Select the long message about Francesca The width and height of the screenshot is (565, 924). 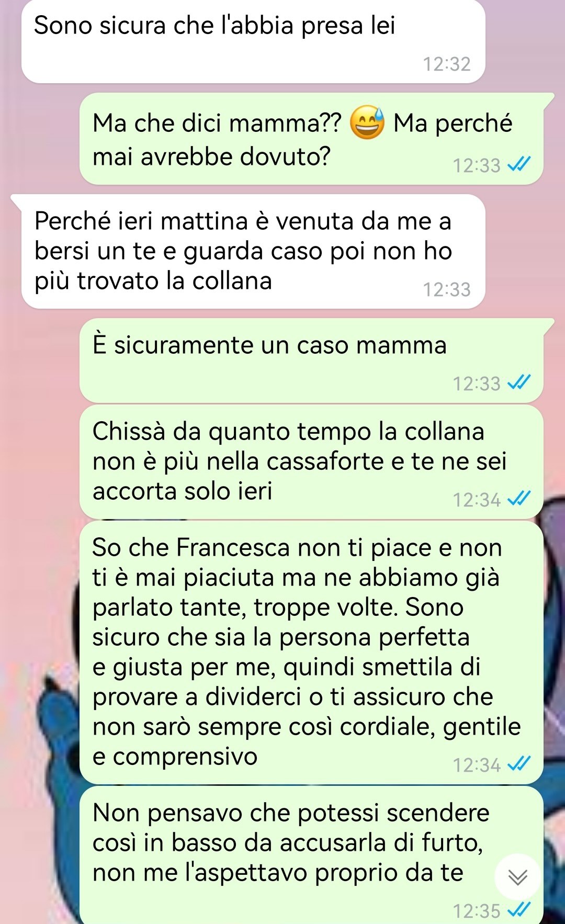pyautogui.click(x=311, y=652)
